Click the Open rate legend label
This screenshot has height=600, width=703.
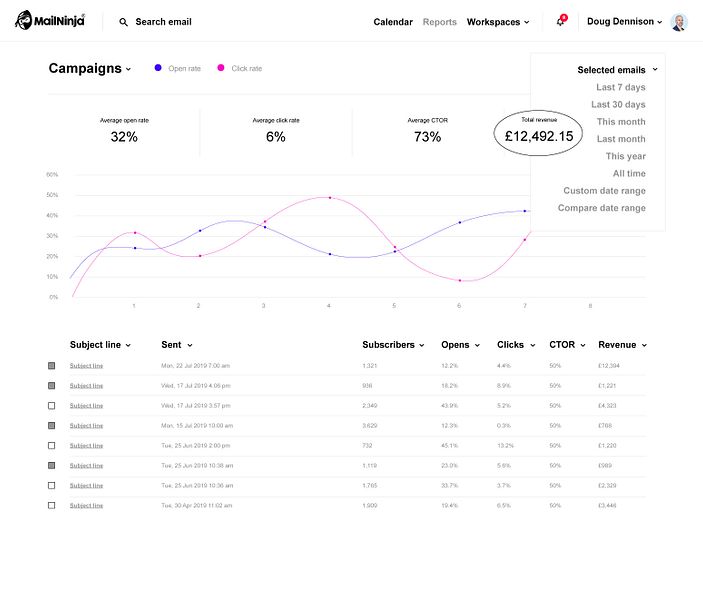tap(184, 68)
